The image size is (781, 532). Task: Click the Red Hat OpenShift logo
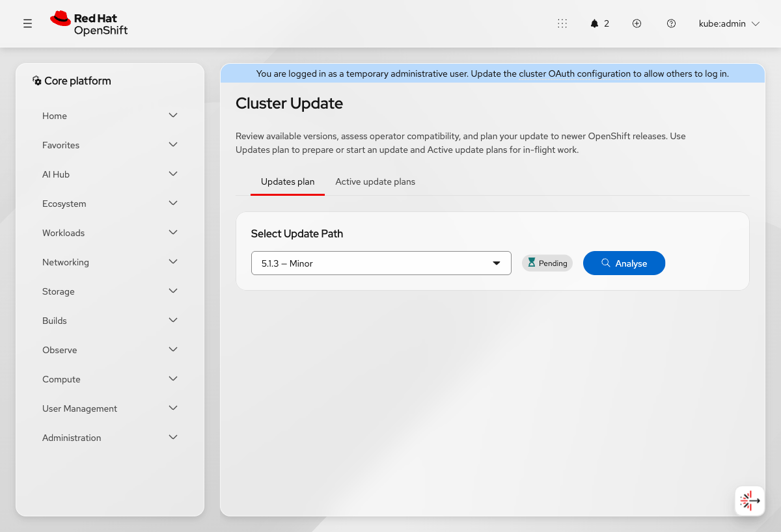[x=89, y=23]
